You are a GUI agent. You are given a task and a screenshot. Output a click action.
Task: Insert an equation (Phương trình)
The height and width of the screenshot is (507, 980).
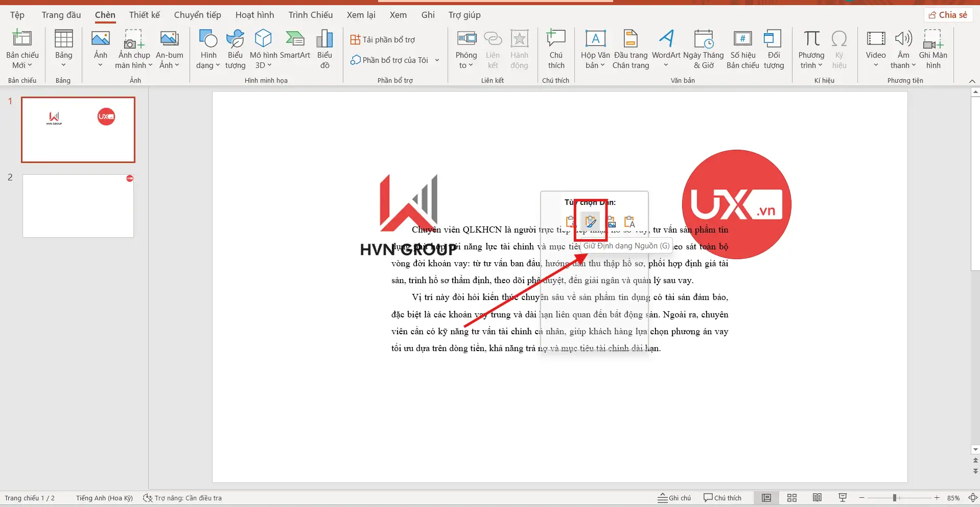pos(812,49)
